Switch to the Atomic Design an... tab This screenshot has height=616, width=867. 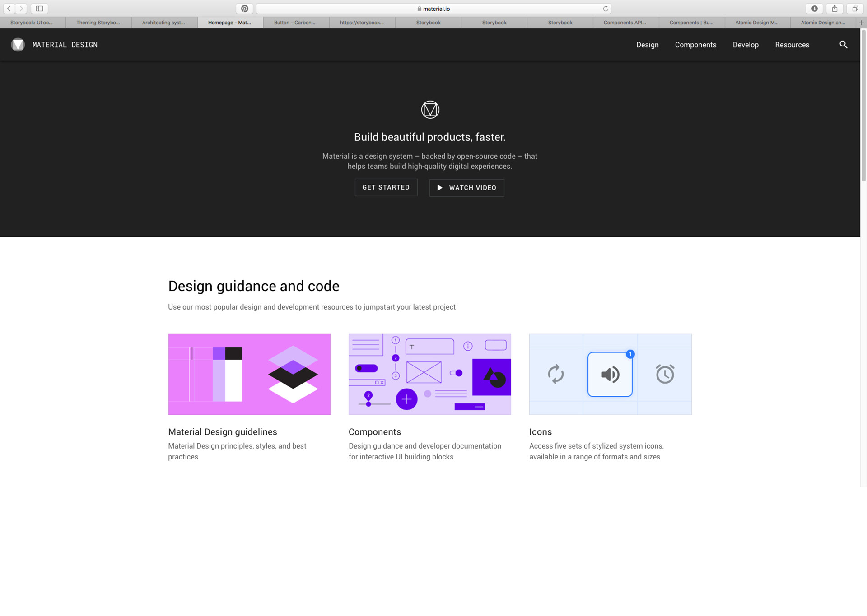tap(823, 23)
